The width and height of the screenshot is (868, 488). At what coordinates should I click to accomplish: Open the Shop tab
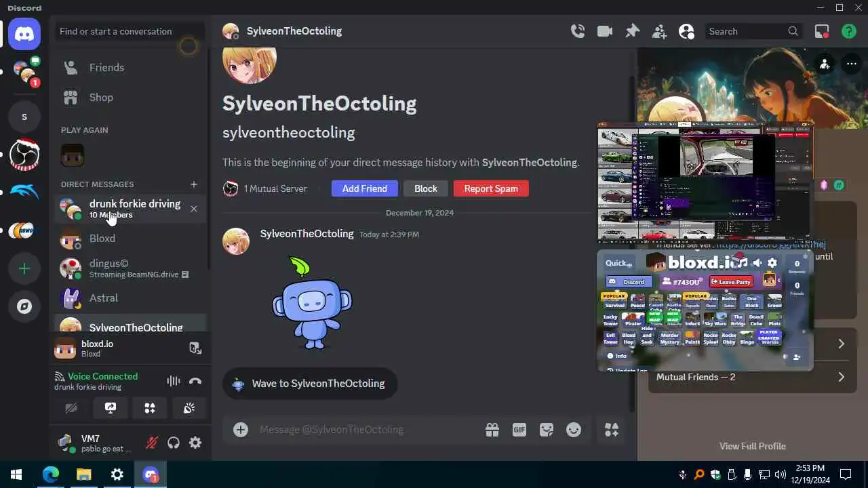click(x=129, y=98)
